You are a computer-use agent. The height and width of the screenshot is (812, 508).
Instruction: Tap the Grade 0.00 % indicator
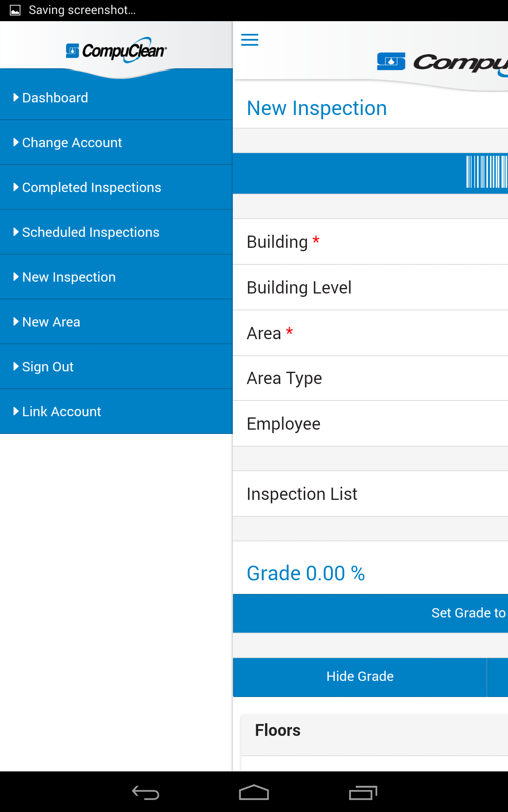coord(306,573)
